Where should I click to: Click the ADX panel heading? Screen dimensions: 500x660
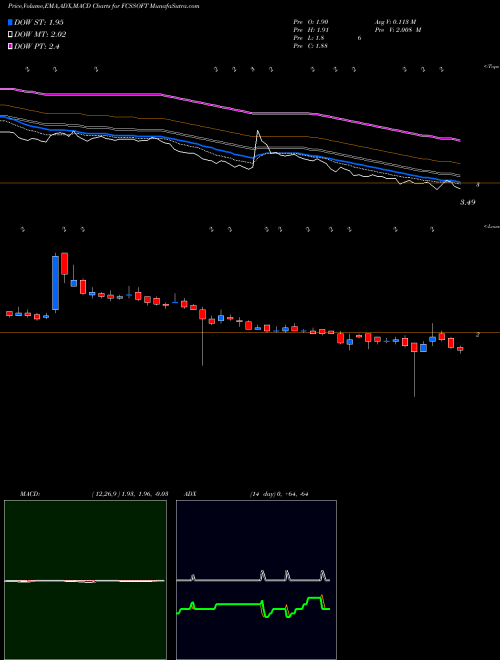coord(189,493)
